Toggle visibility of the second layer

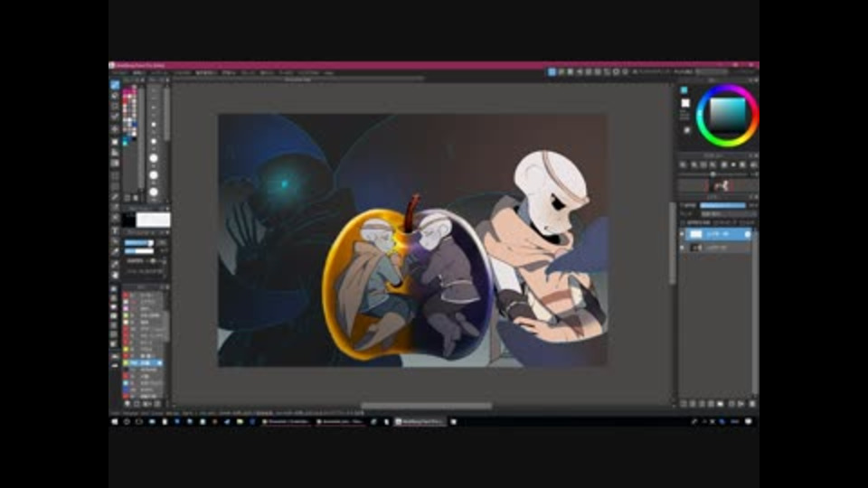pyautogui.click(x=683, y=248)
